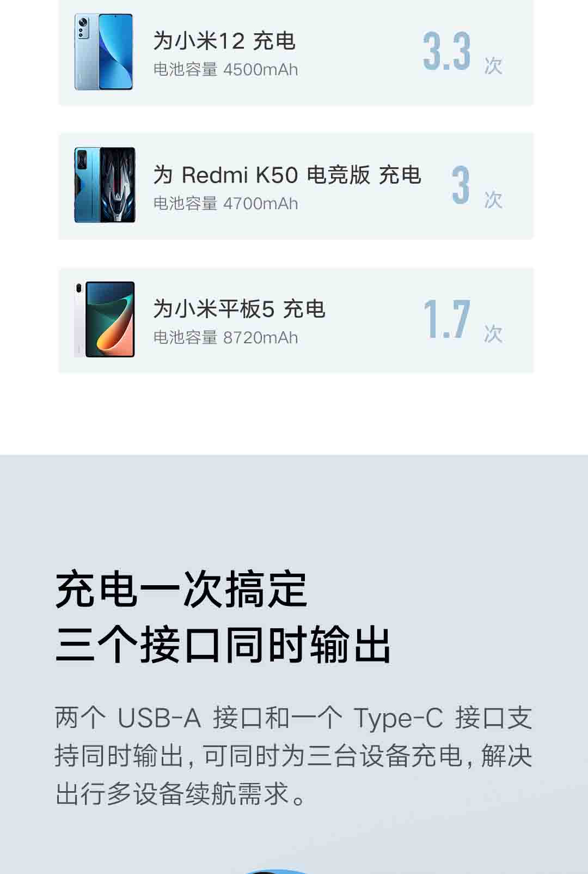
Task: Click the Redmi K50 gaming phone image
Action: click(105, 185)
